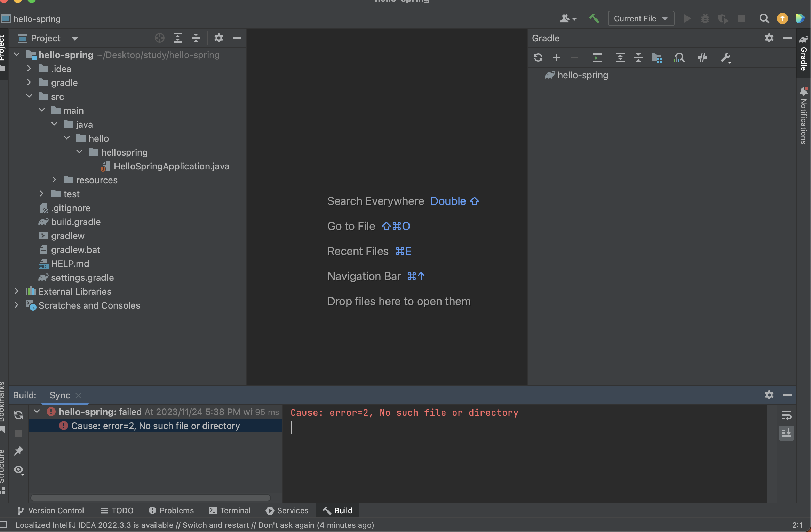The width and height of the screenshot is (811, 532).
Task: Open the Problems tool window
Action: pos(171,510)
